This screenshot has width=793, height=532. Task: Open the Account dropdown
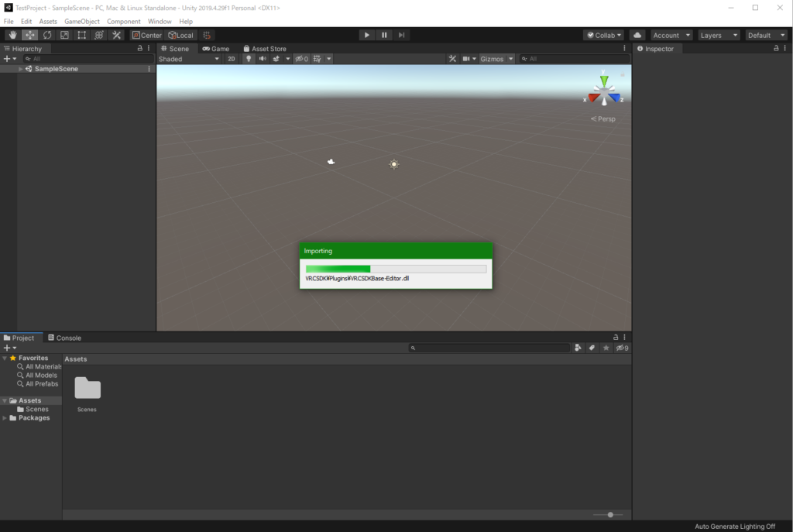click(671, 35)
